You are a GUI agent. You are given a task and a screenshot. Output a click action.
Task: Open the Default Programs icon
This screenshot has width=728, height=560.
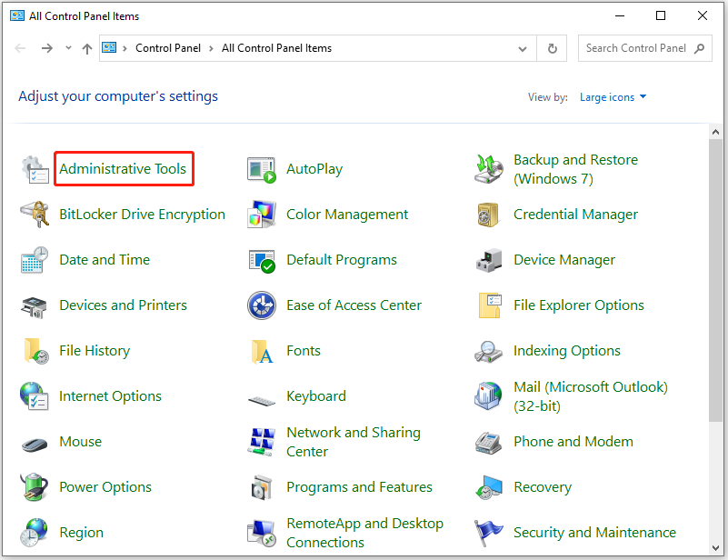pyautogui.click(x=262, y=261)
